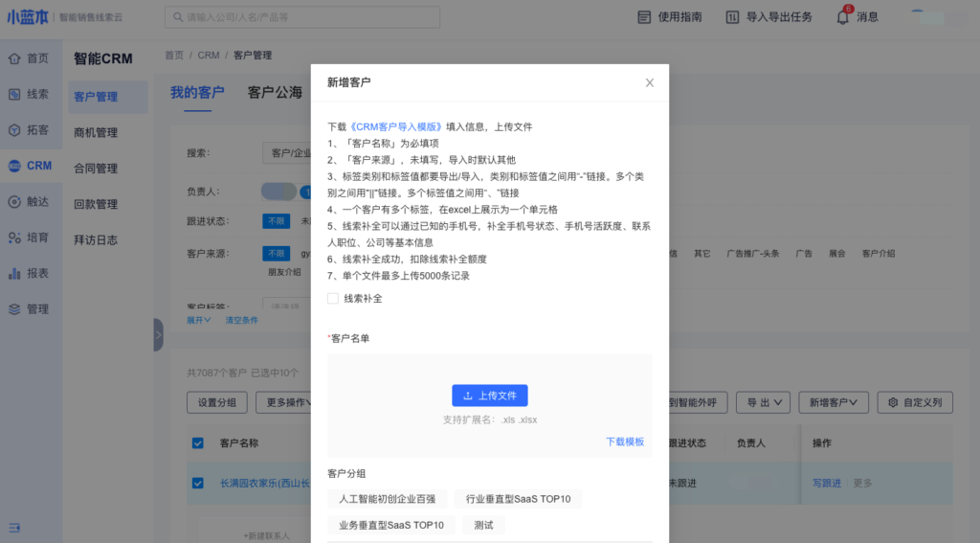Click the 首页 home icon in sidebar
Image resolution: width=980 pixels, height=543 pixels.
coord(14,58)
